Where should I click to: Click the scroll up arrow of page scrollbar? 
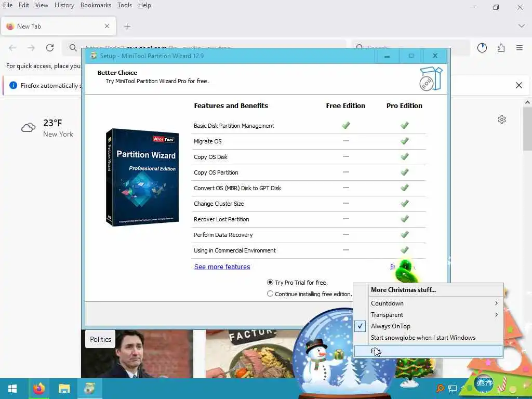(528, 102)
